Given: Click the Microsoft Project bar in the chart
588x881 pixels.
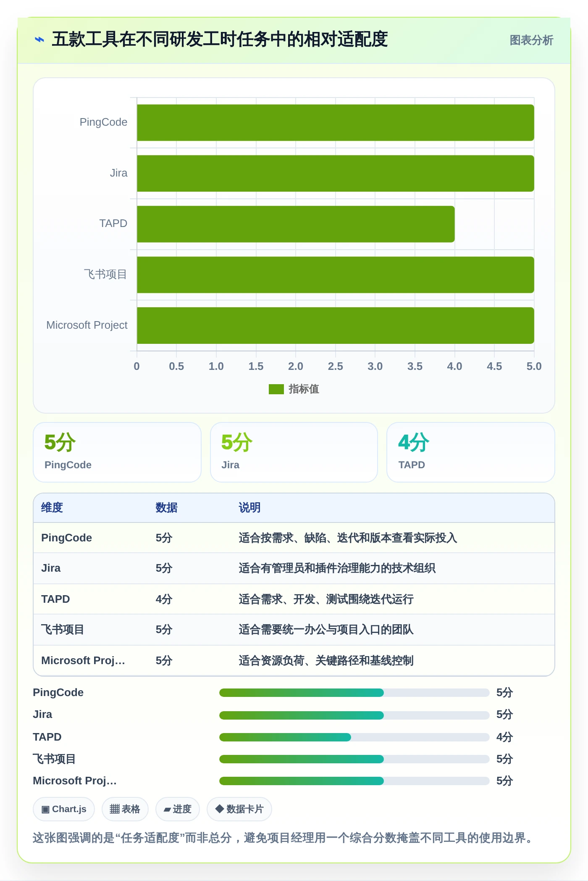Looking at the screenshot, I should point(336,325).
